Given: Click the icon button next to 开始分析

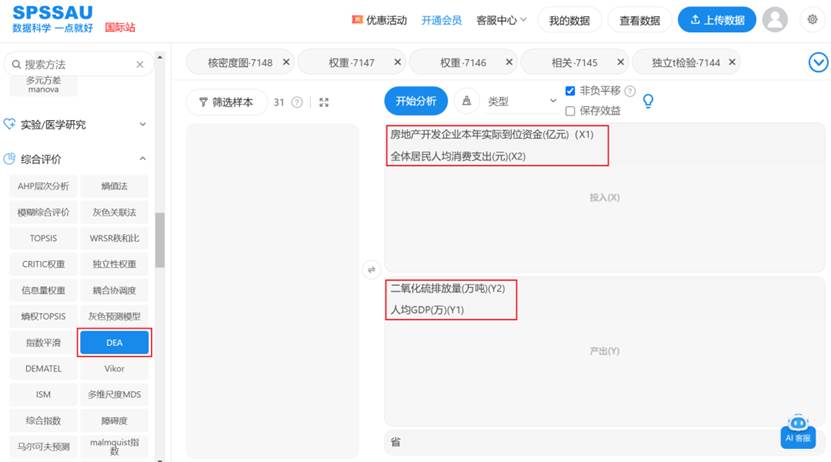Looking at the screenshot, I should point(466,101).
